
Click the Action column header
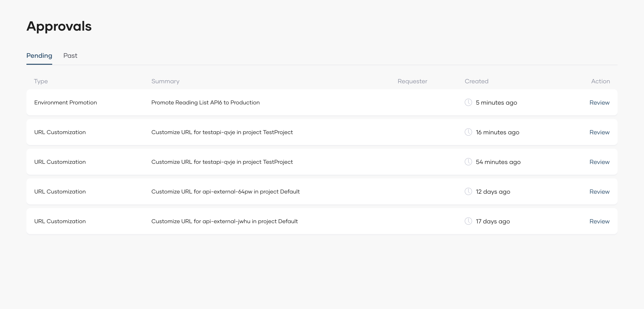(600, 81)
